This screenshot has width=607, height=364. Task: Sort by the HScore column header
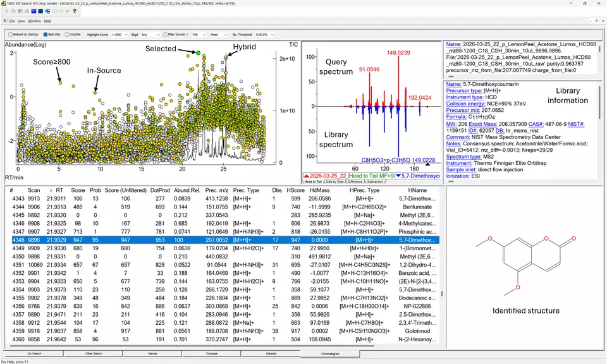click(x=295, y=190)
